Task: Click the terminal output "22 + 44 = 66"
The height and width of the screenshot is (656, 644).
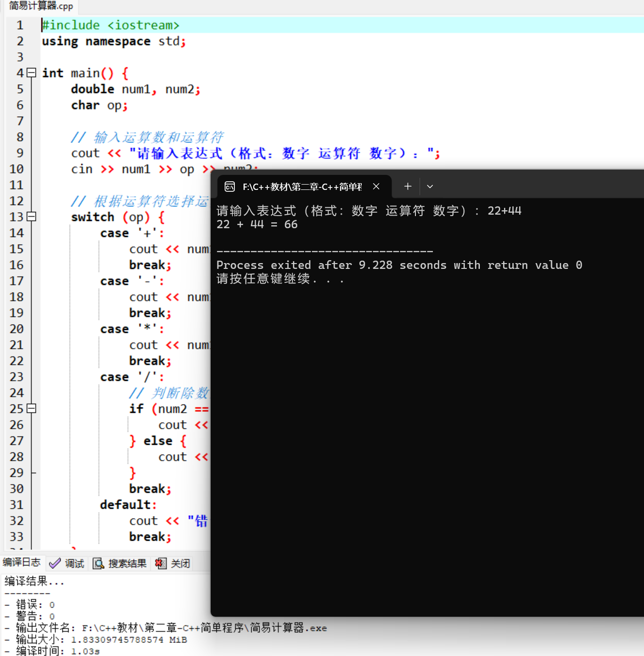Action: click(257, 224)
